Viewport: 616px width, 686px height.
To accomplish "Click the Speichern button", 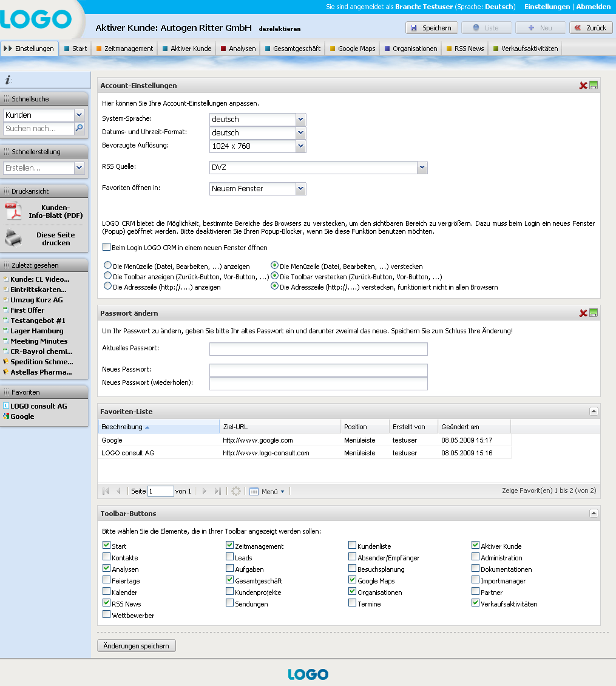I will click(x=432, y=28).
